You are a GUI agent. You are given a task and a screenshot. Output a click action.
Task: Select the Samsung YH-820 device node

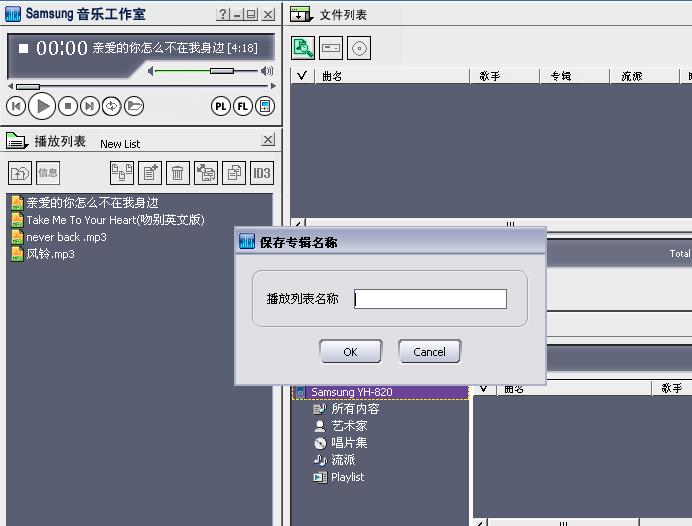(x=380, y=392)
